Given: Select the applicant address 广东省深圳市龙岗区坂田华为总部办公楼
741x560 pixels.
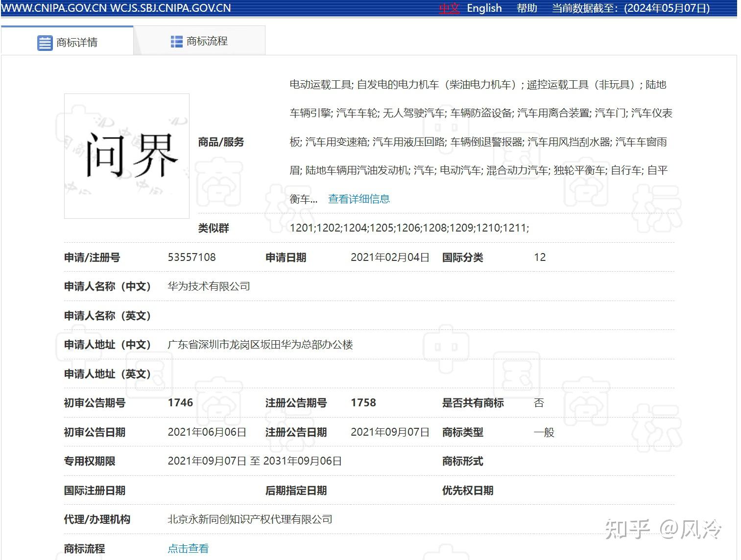Looking at the screenshot, I should click(x=260, y=344).
